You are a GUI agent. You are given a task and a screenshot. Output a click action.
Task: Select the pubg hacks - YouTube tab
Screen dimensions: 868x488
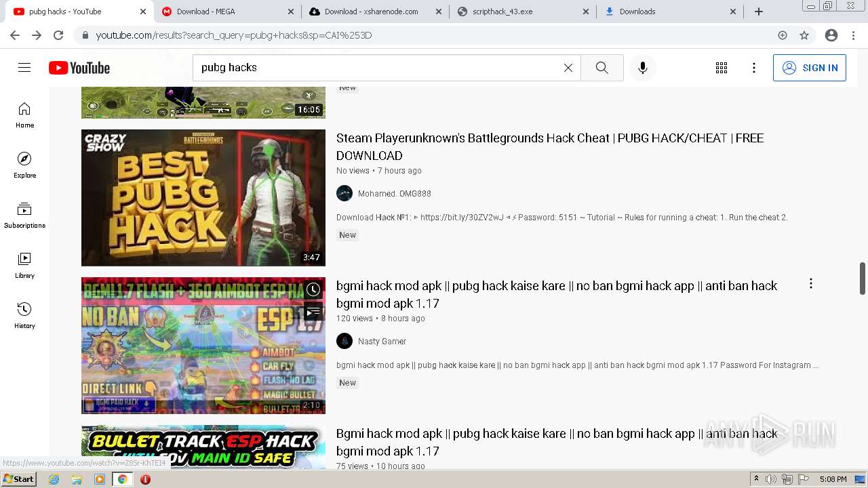80,12
